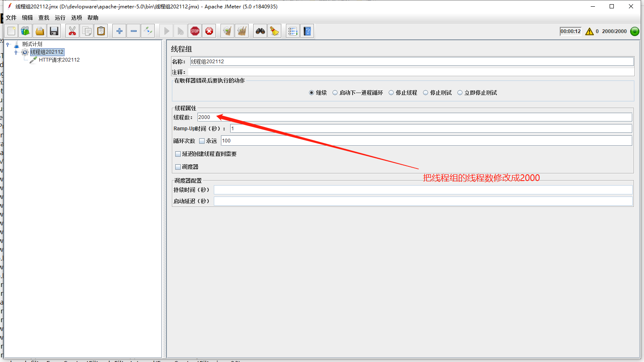Select the 停止测试 radio button
Image resolution: width=644 pixels, height=362 pixels.
(x=426, y=93)
